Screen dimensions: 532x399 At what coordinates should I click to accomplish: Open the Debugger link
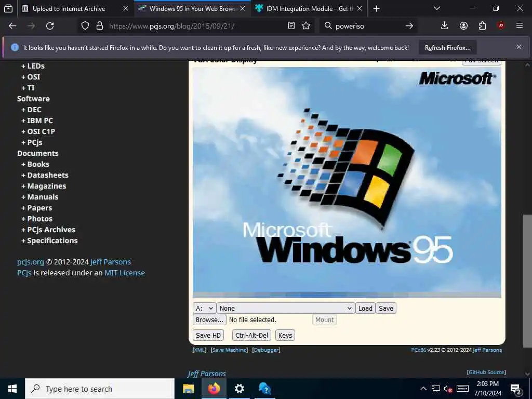267,350
